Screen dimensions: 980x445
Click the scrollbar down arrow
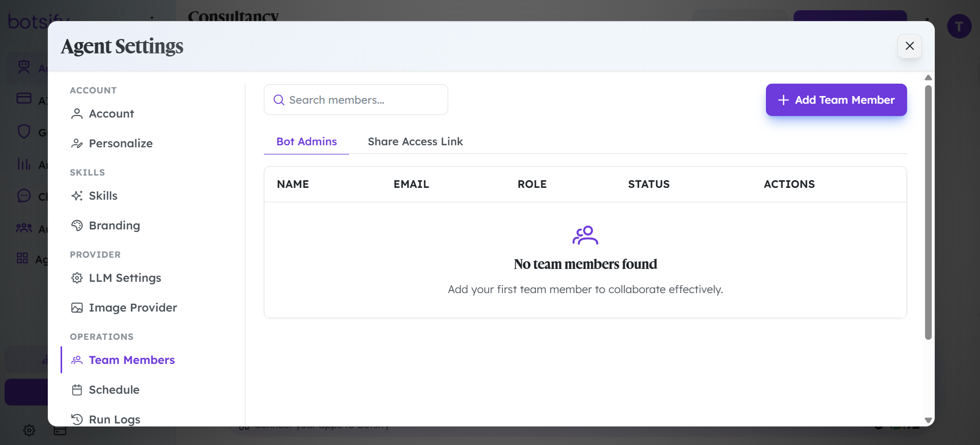point(928,420)
